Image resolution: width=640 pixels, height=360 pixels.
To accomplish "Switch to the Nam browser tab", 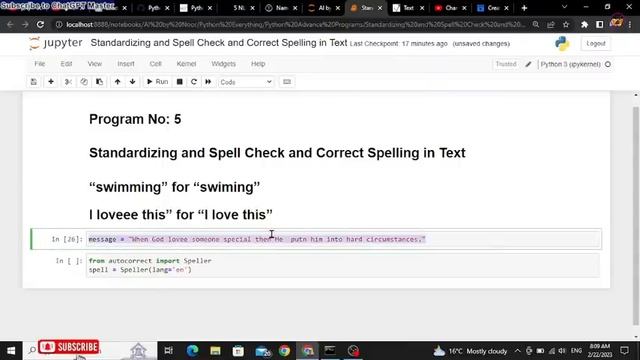I will click(x=282, y=8).
